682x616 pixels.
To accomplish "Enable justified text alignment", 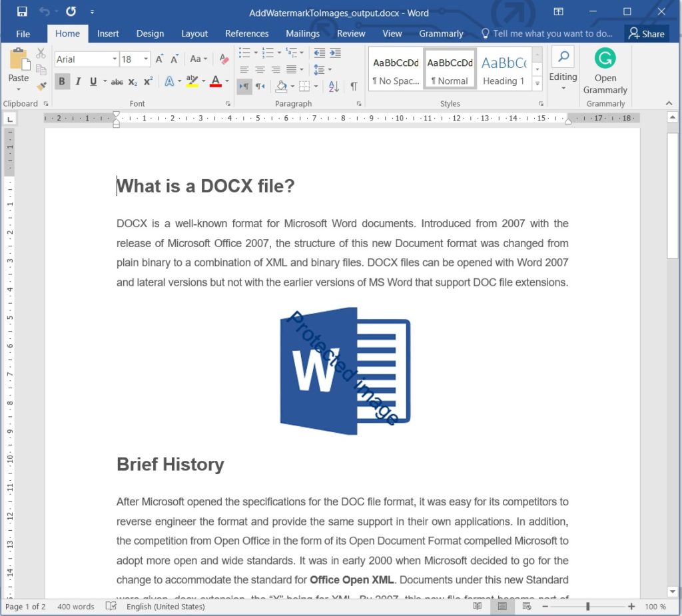I will coord(291,69).
